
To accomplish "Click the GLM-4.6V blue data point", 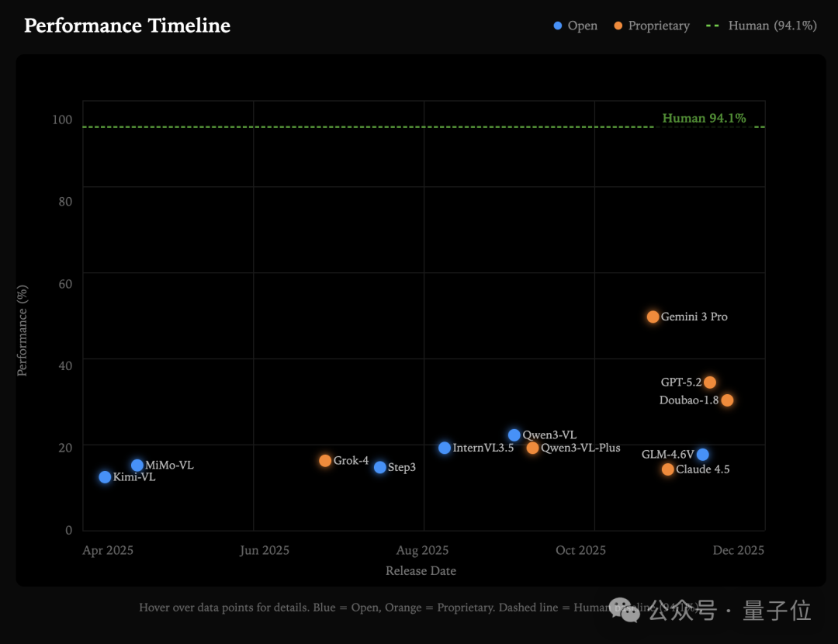I will [703, 454].
